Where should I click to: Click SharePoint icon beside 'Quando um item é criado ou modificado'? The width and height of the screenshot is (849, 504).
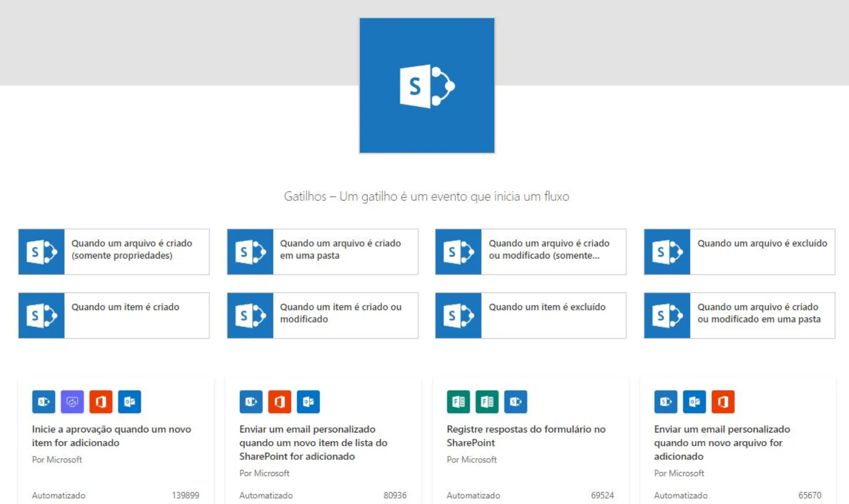[250, 315]
